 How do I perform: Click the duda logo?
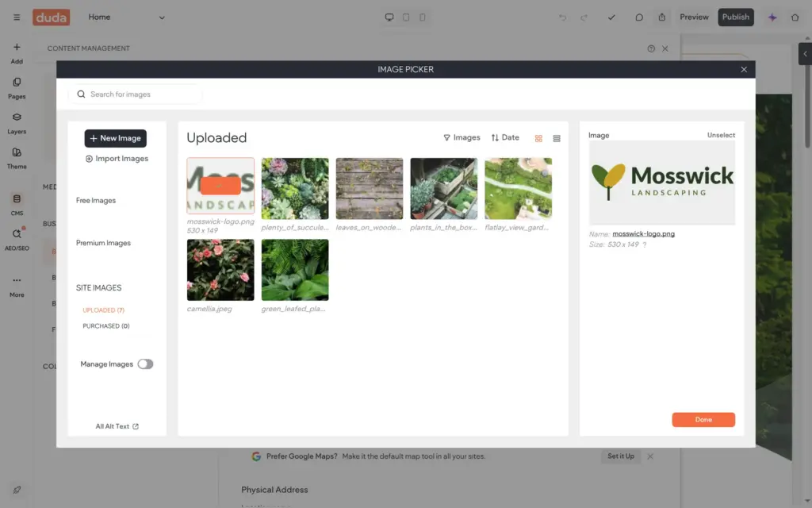(x=52, y=17)
